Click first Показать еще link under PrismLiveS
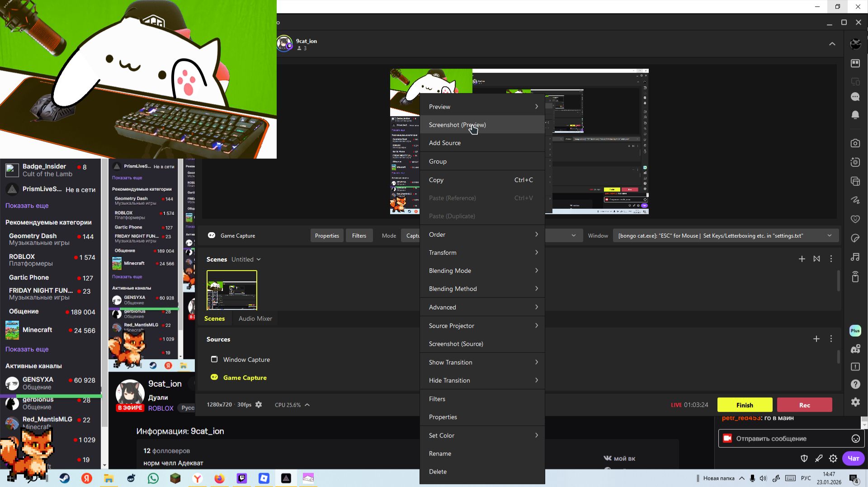This screenshot has width=868, height=487. pos(27,206)
